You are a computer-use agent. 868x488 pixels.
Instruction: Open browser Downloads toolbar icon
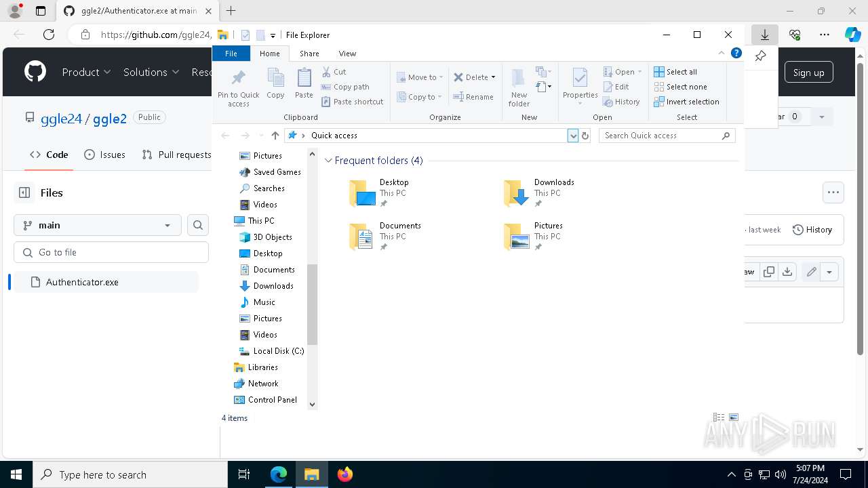(764, 35)
